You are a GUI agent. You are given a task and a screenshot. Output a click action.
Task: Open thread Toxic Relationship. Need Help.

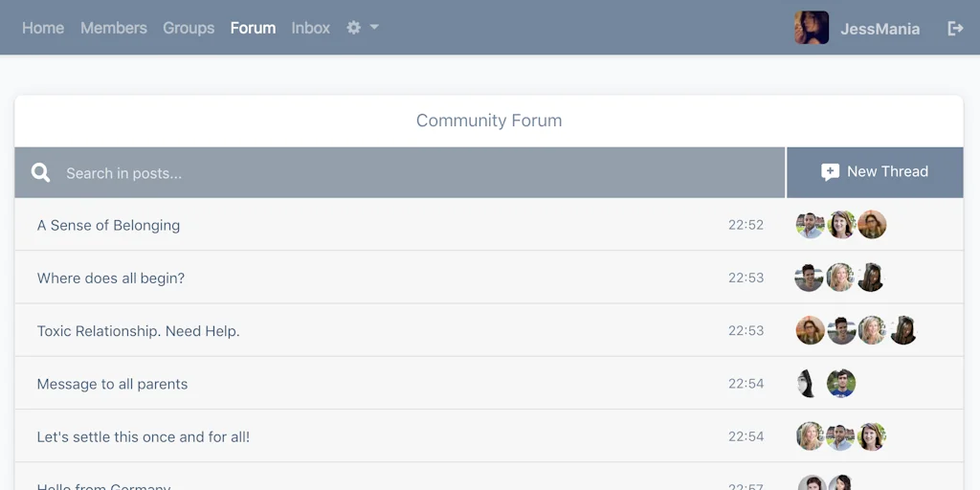click(x=139, y=331)
